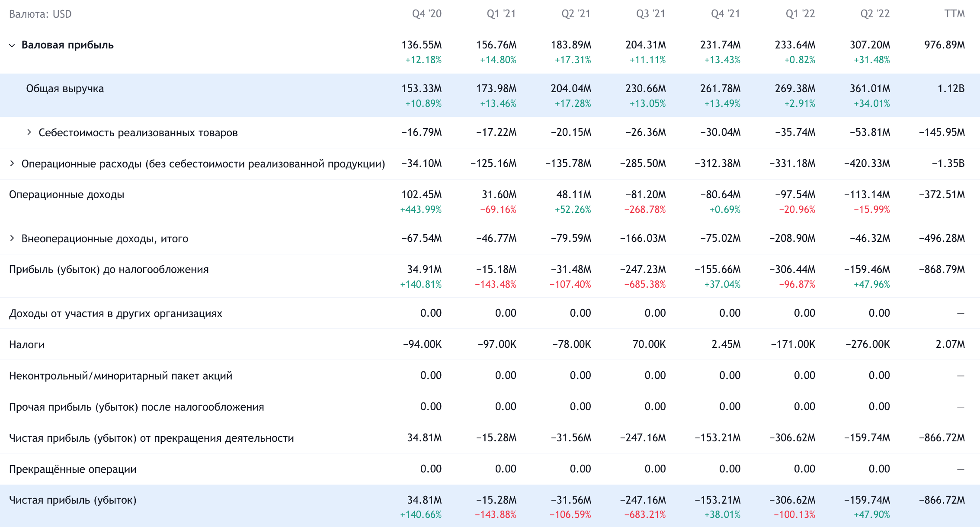Click pretax income value −306.44M

[792, 270]
